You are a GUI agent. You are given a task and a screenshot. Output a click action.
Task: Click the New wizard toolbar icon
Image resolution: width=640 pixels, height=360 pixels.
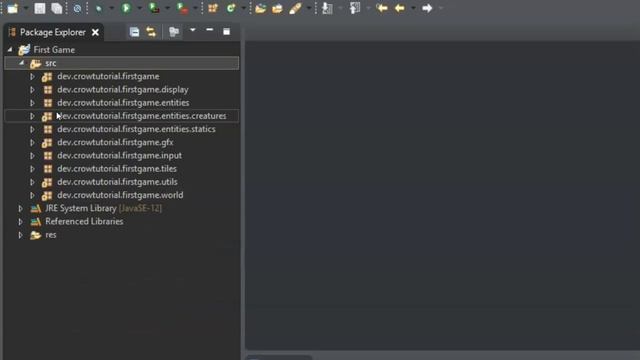pos(13,8)
